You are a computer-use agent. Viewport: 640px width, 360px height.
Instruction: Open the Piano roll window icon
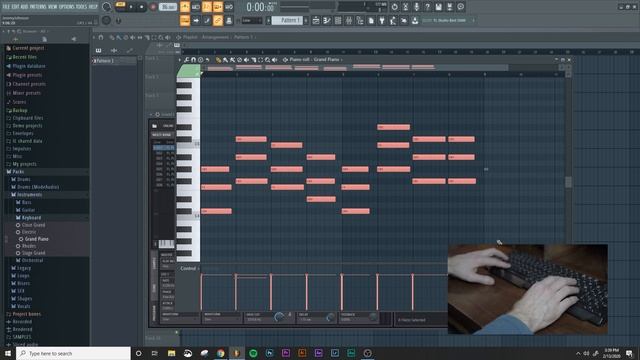click(x=327, y=20)
